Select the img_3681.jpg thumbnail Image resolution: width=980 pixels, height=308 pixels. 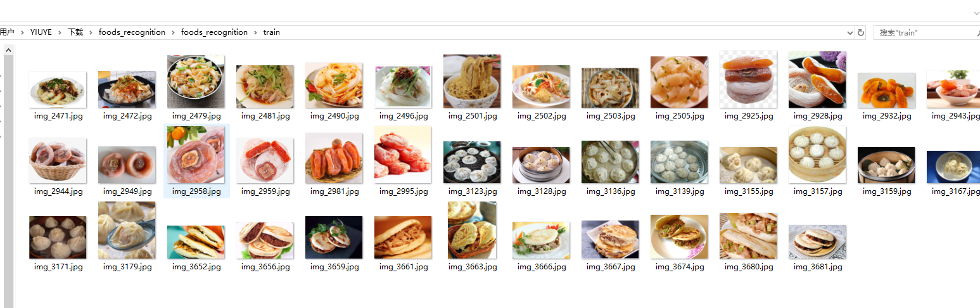[x=817, y=241]
